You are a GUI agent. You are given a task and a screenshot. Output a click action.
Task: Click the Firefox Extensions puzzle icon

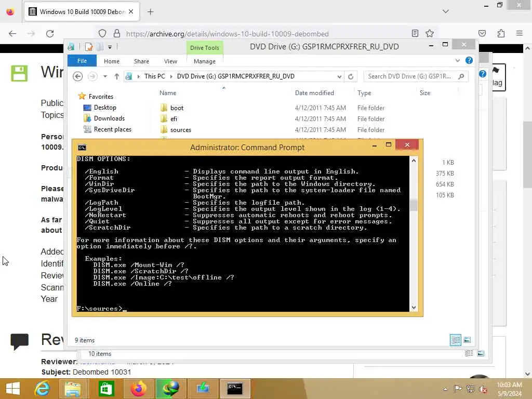[x=501, y=33]
